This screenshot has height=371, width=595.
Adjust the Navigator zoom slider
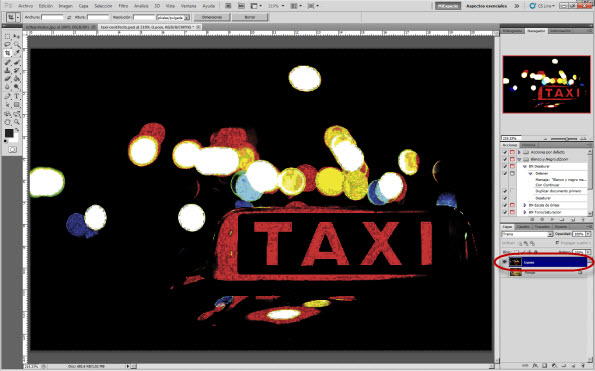pyautogui.click(x=566, y=139)
